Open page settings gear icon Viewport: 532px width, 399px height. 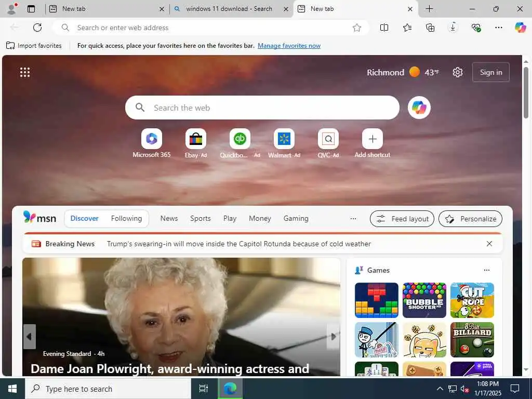[x=457, y=72]
